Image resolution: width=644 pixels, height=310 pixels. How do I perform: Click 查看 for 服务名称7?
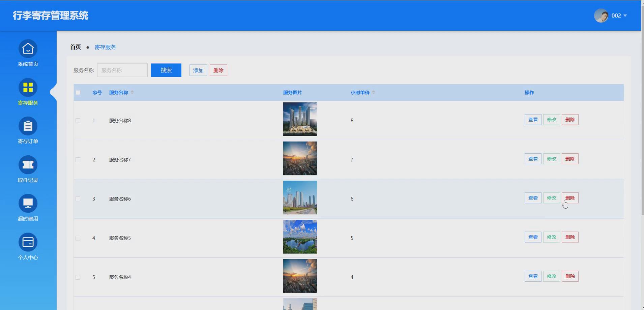[533, 159]
